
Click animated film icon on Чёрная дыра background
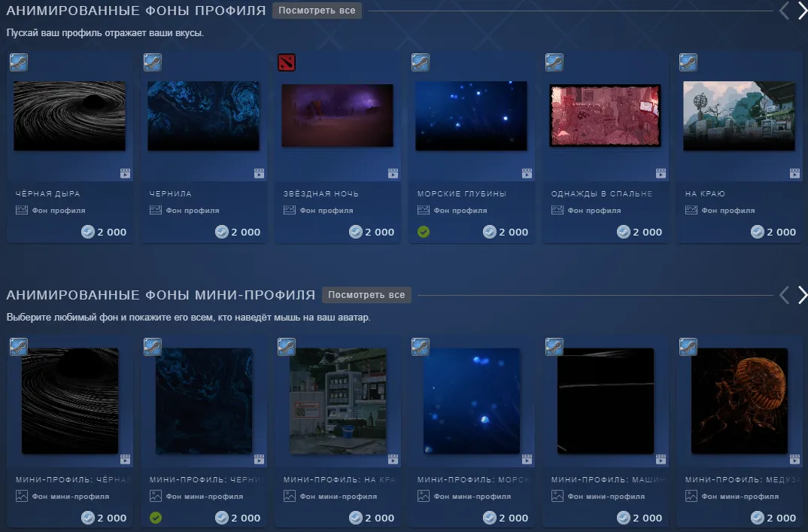point(125,174)
